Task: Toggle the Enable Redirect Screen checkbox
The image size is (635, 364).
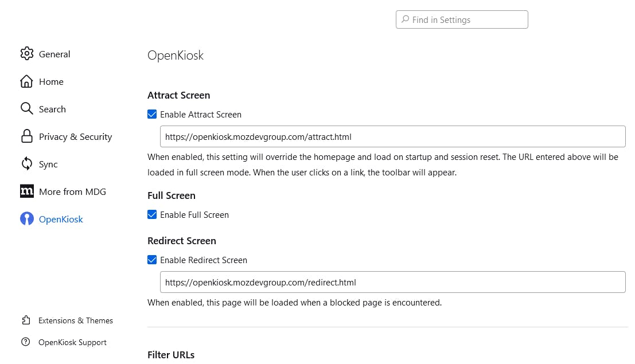Action: tap(152, 260)
